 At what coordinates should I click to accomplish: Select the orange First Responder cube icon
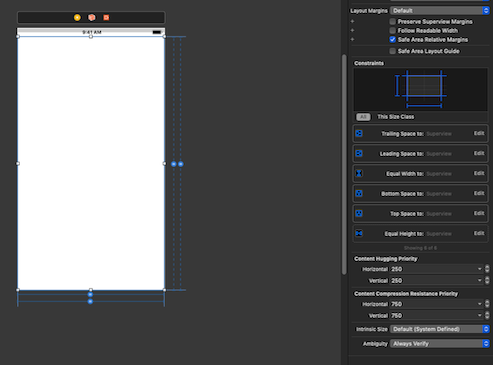92,17
